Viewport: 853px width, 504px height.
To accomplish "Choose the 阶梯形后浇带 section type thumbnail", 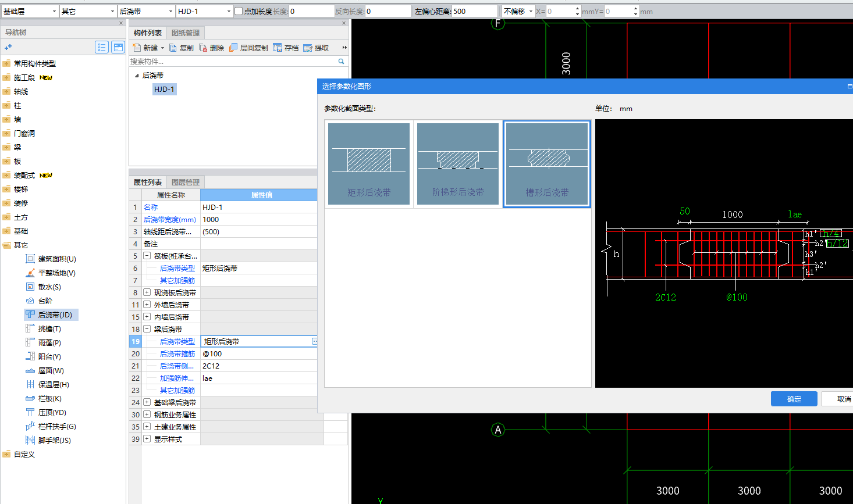I will tap(458, 163).
